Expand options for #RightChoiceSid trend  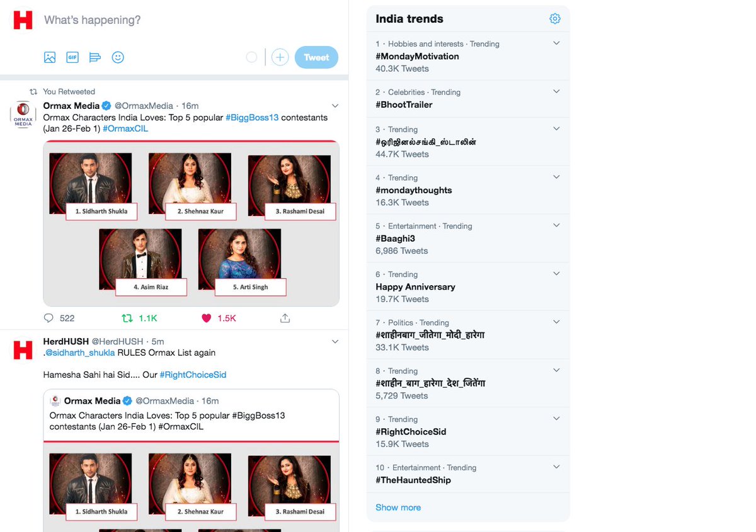[x=556, y=419]
